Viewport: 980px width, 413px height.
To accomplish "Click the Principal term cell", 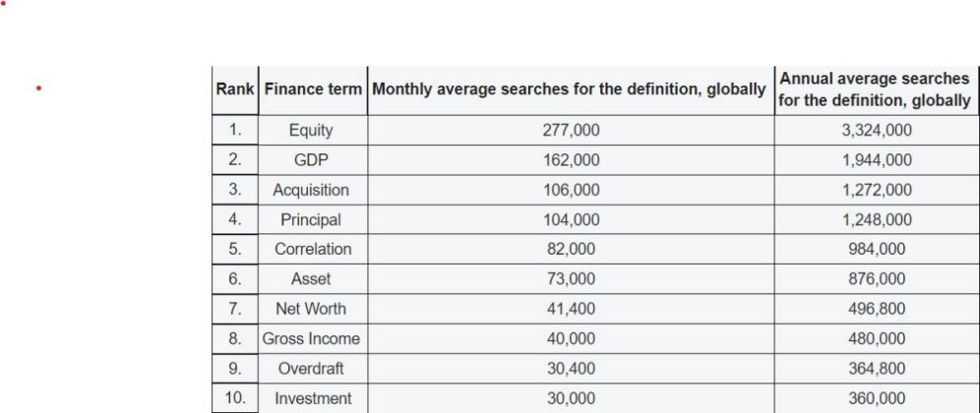I will tap(311, 219).
